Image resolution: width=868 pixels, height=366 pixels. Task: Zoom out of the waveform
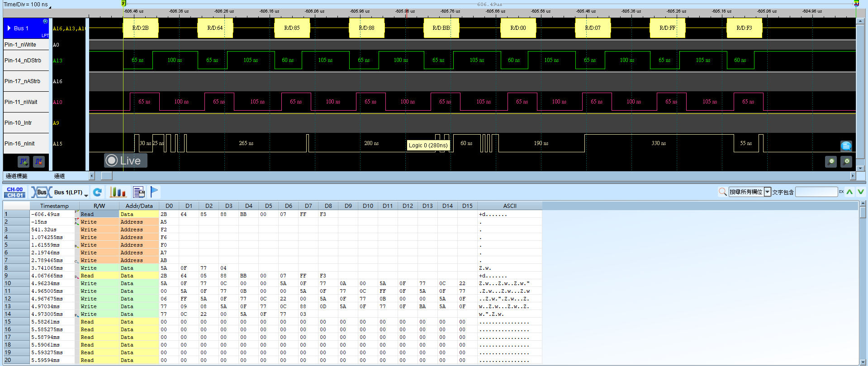pyautogui.click(x=831, y=161)
